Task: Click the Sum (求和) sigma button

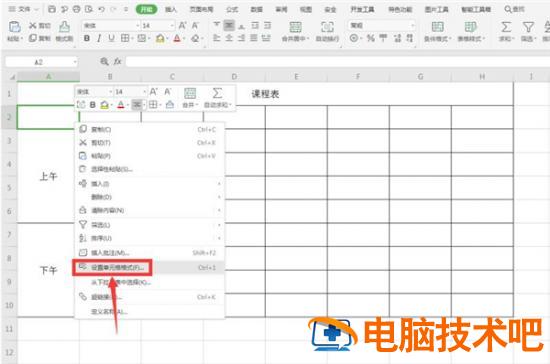Action: pos(506,31)
